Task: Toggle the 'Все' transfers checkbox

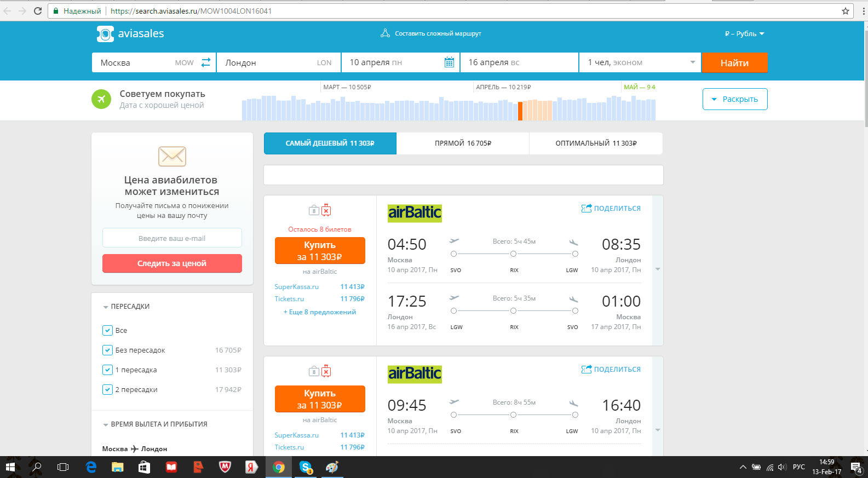Action: pos(107,330)
